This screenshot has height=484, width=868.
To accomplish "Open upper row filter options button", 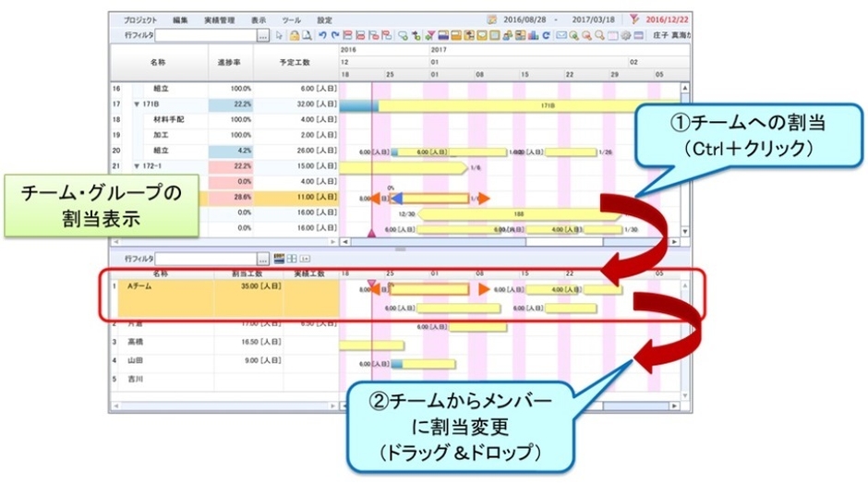I will tap(263, 35).
